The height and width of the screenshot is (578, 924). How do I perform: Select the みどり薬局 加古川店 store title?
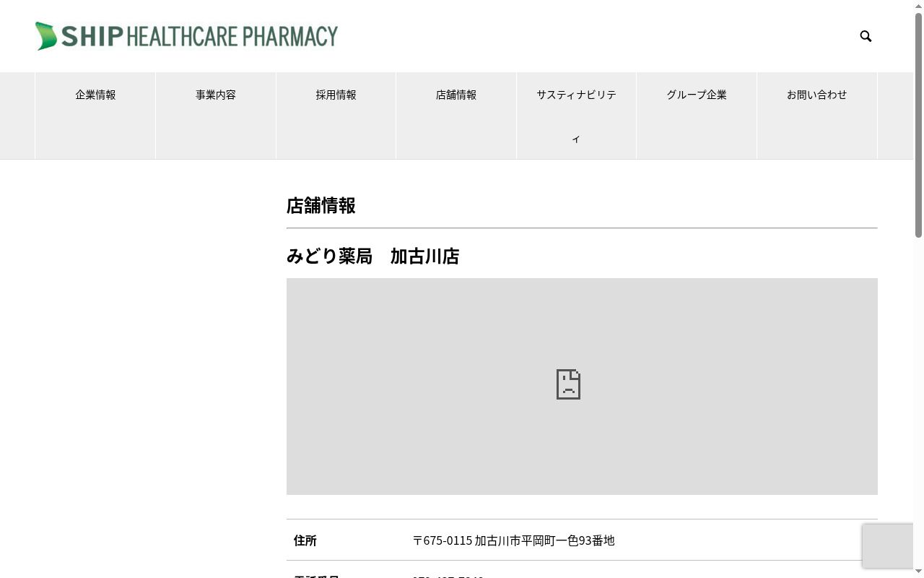pyautogui.click(x=372, y=256)
